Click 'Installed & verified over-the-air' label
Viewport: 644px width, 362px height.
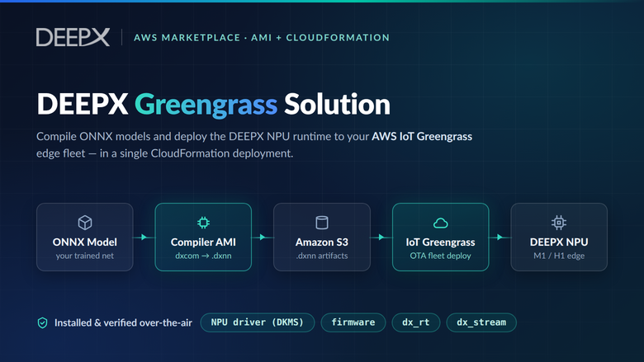(123, 322)
